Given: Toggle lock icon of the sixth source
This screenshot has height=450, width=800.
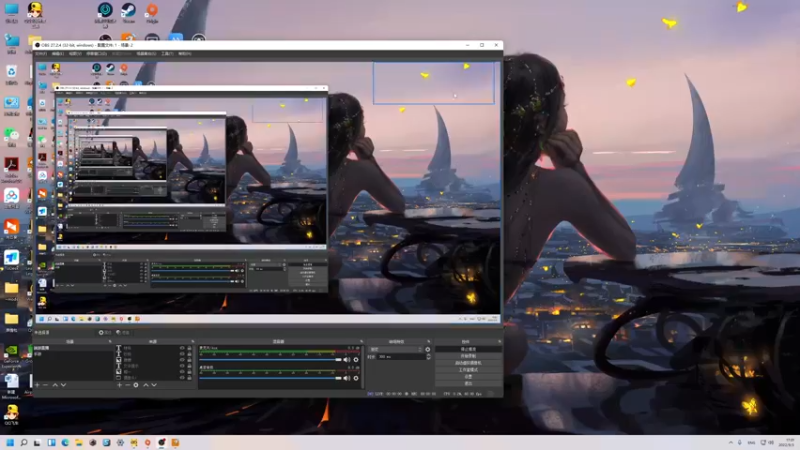Looking at the screenshot, I should [x=189, y=378].
